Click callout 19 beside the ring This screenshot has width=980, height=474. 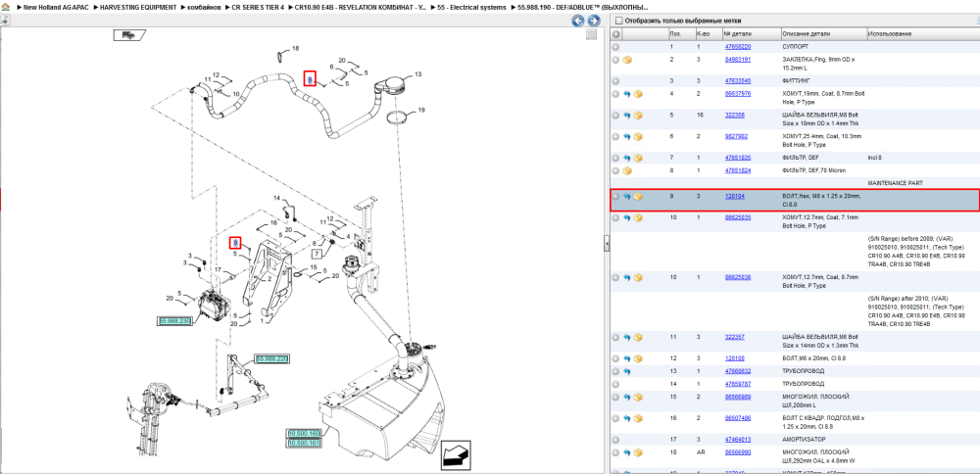pyautogui.click(x=421, y=110)
